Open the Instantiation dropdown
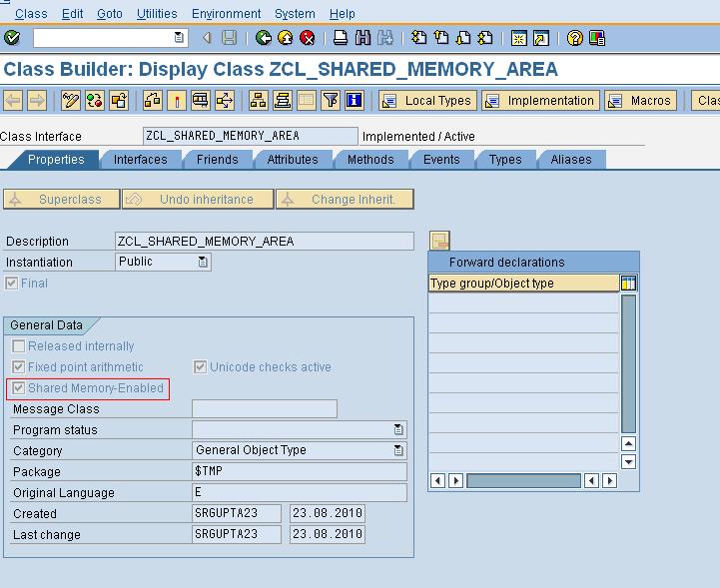This screenshot has width=720, height=588. pyautogui.click(x=203, y=262)
